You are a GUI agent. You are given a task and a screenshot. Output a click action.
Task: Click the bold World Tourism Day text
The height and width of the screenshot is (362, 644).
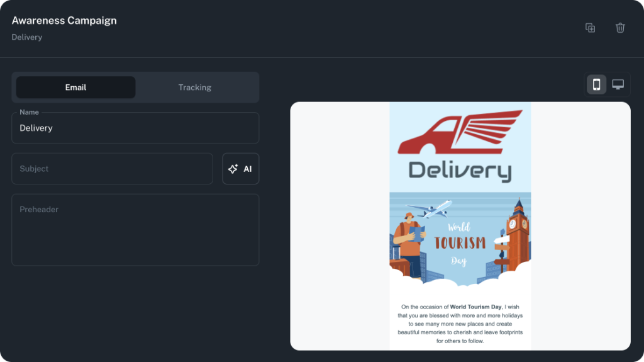tap(475, 307)
